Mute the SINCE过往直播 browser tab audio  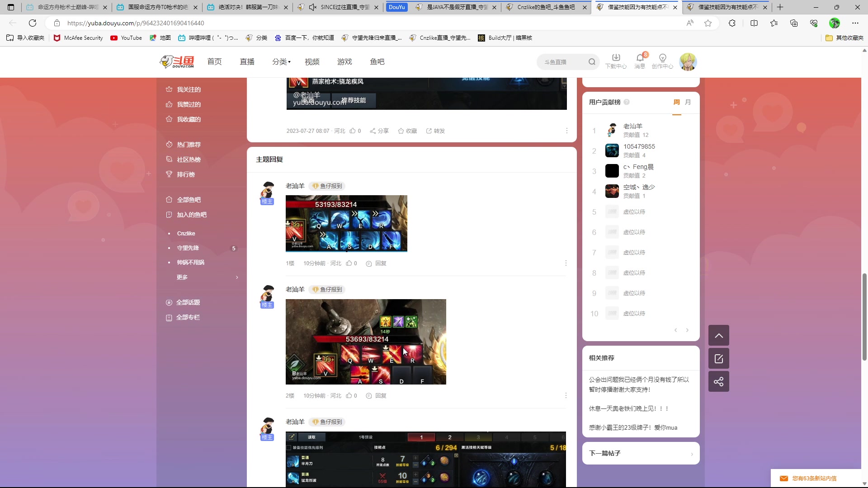pos(313,7)
